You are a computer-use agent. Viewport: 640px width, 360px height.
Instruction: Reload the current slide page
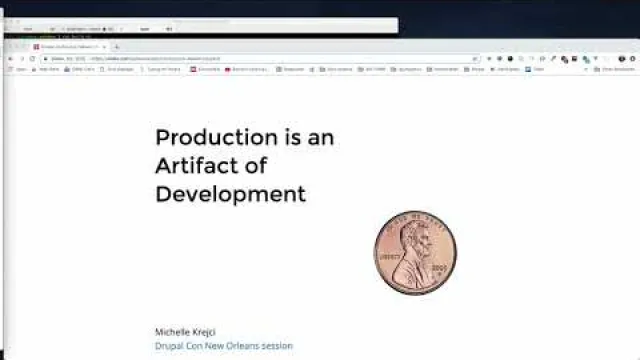tap(32, 59)
